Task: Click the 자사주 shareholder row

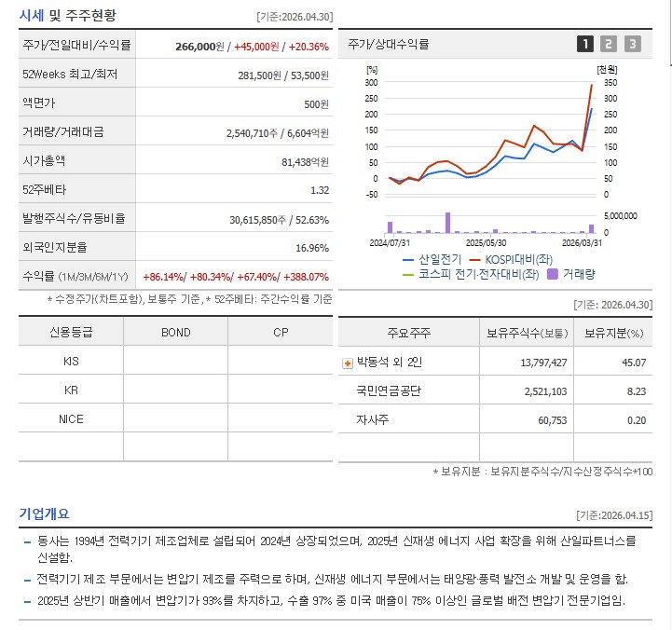Action: tap(496, 419)
